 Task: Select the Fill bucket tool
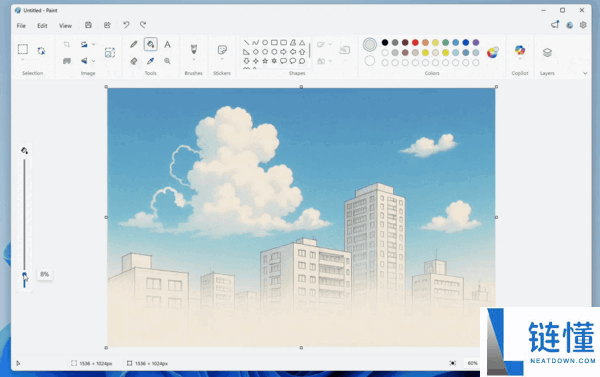coord(150,44)
